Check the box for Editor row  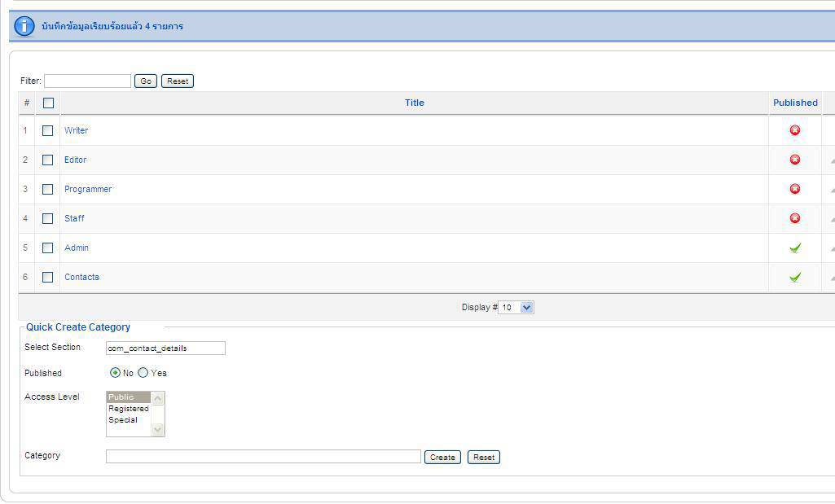click(x=47, y=160)
